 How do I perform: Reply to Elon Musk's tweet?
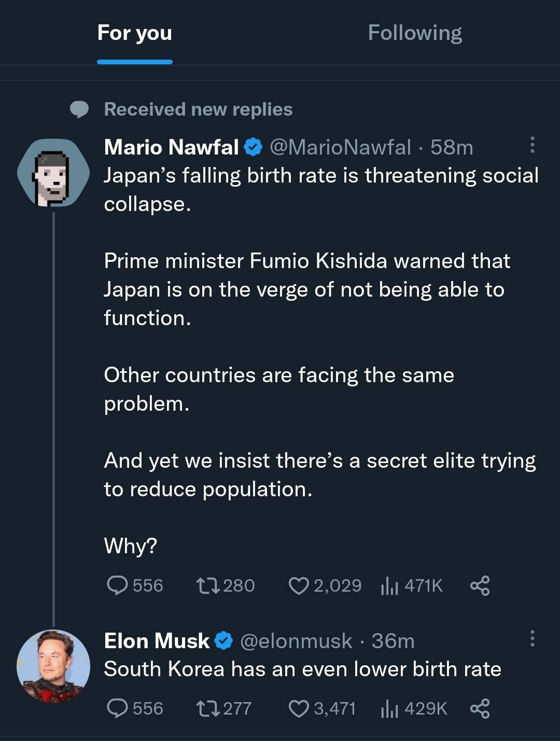(x=118, y=708)
